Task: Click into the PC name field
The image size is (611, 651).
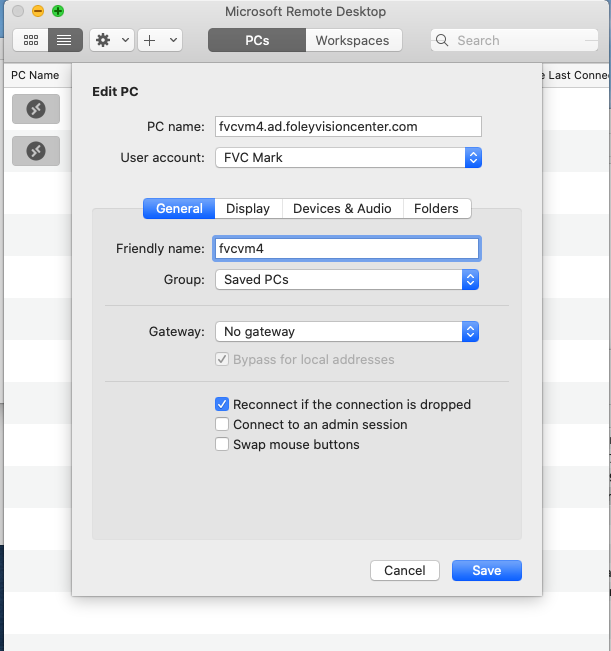Action: coord(348,127)
